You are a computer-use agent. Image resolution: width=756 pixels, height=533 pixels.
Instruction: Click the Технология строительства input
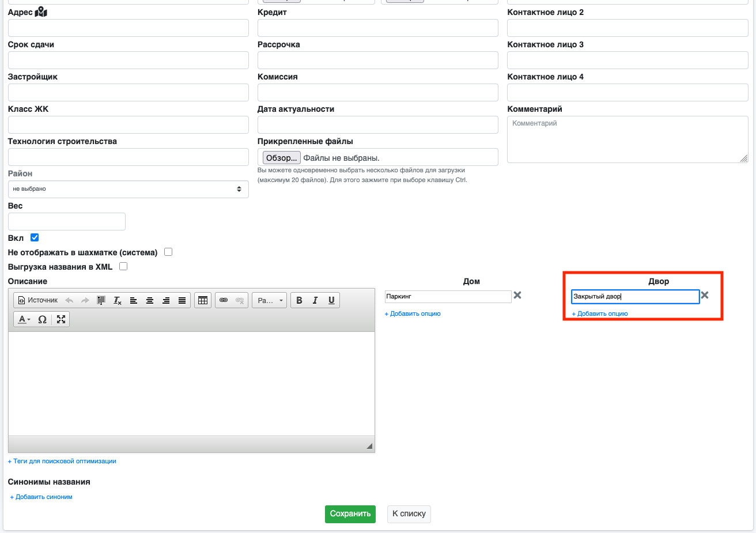tap(128, 157)
